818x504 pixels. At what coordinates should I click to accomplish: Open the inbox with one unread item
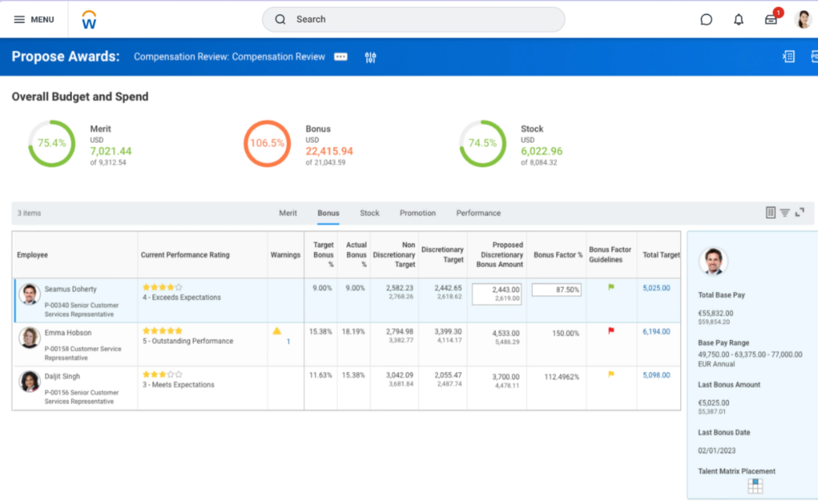771,20
